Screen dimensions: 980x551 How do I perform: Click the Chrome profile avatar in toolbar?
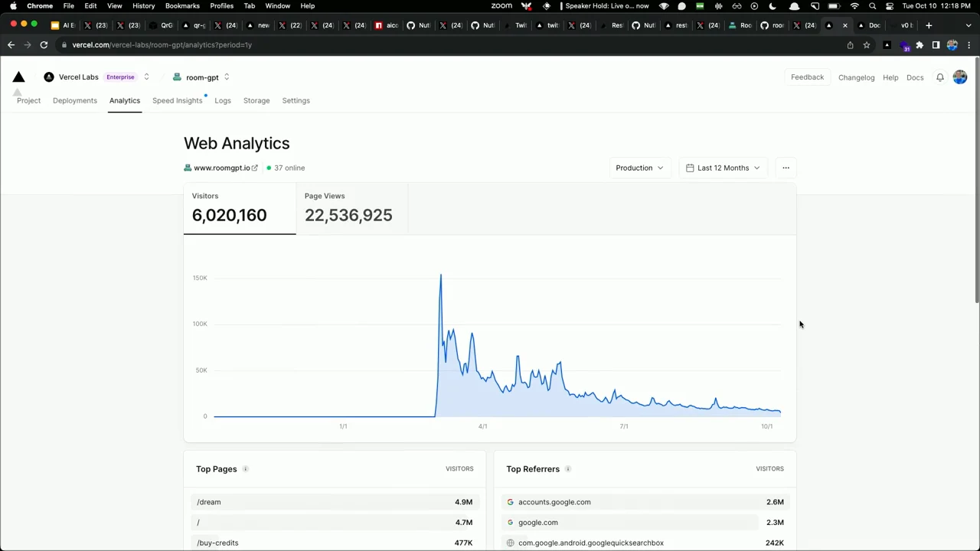pos(952,45)
